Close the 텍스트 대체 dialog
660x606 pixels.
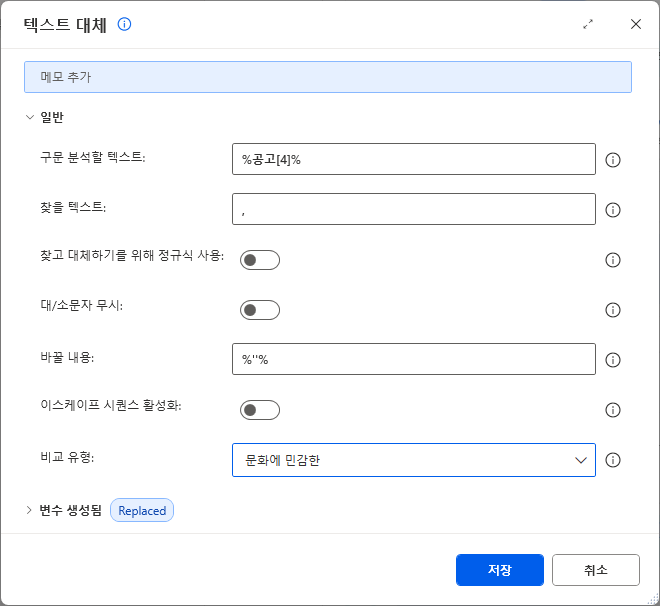pyautogui.click(x=636, y=24)
